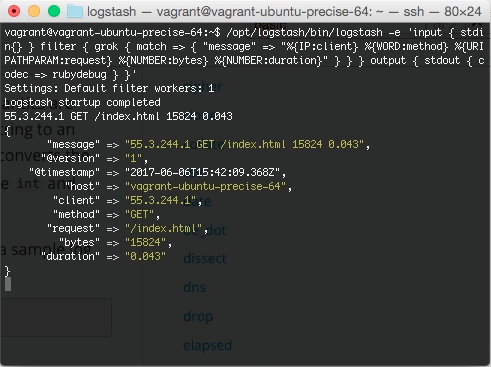
Task: Click the 'Settings: Default filter workers: 1' line
Action: click(109, 88)
